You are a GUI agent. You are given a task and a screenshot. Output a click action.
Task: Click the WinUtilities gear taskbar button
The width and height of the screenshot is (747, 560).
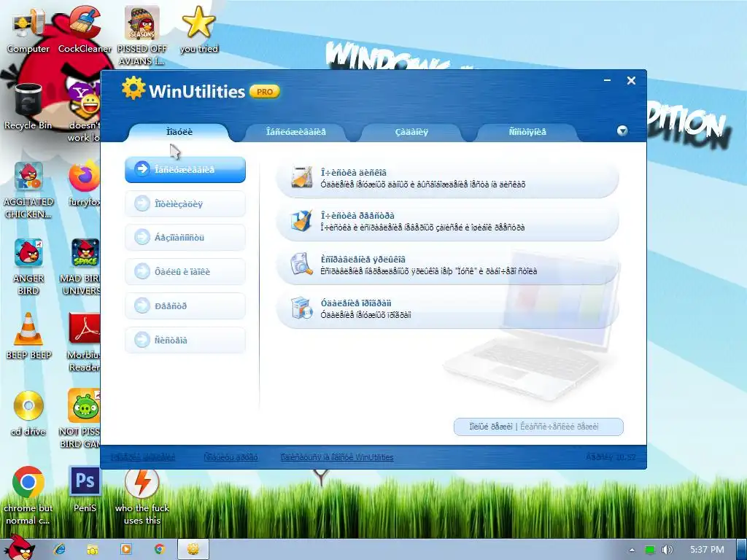point(193,549)
